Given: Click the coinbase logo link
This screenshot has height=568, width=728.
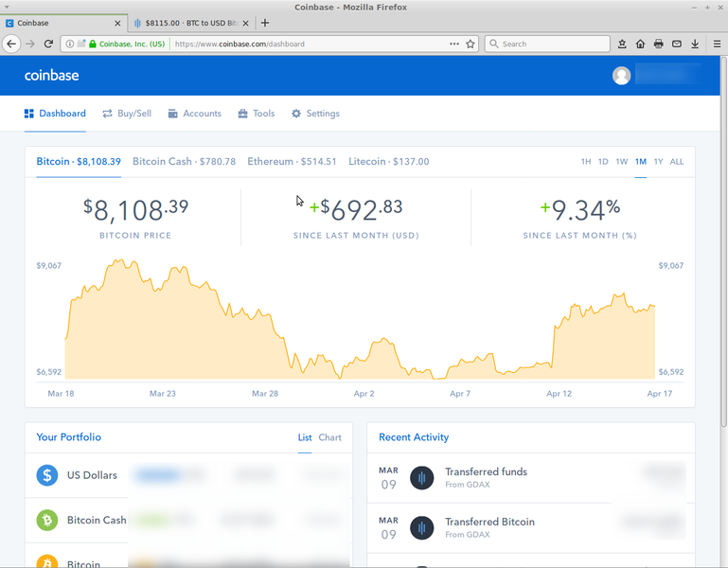Looking at the screenshot, I should point(51,75).
